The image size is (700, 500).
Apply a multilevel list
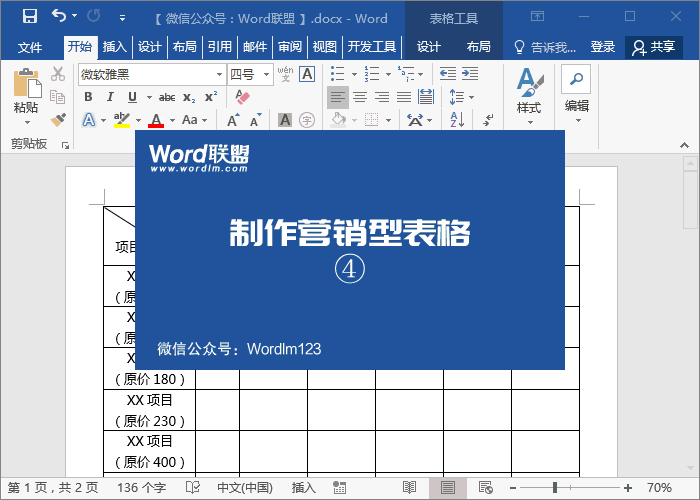(406, 74)
